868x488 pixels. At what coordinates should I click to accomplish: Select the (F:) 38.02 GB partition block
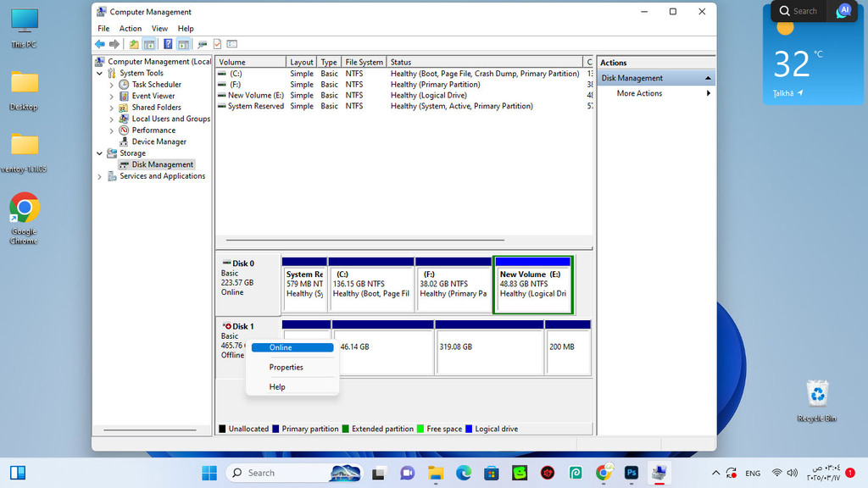pyautogui.click(x=453, y=285)
